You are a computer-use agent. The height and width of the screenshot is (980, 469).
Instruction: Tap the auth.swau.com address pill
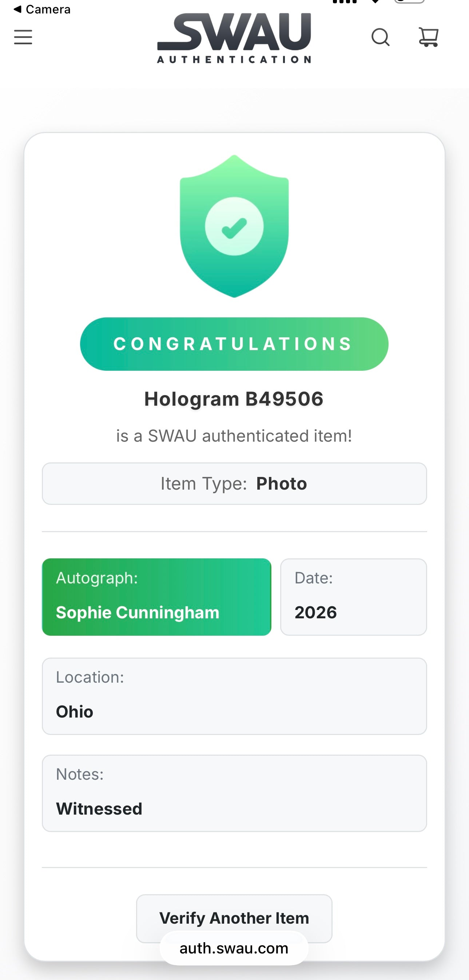tap(234, 948)
